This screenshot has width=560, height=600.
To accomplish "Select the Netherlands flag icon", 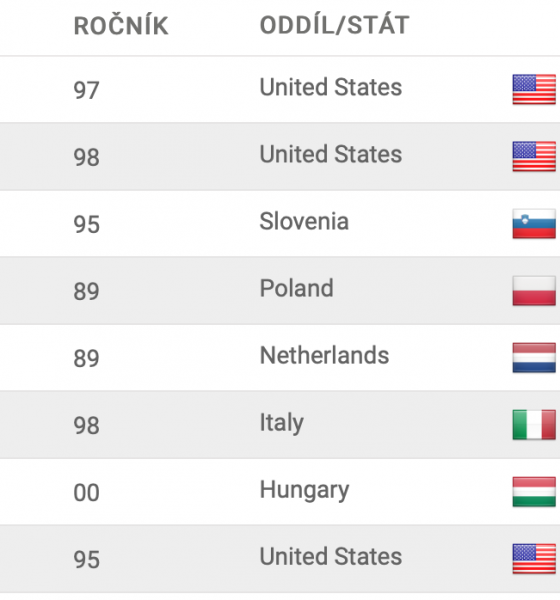I will [534, 357].
